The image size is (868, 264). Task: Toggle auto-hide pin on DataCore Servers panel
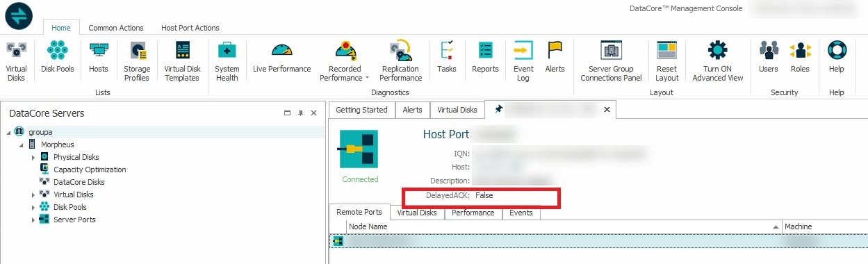[x=301, y=113]
